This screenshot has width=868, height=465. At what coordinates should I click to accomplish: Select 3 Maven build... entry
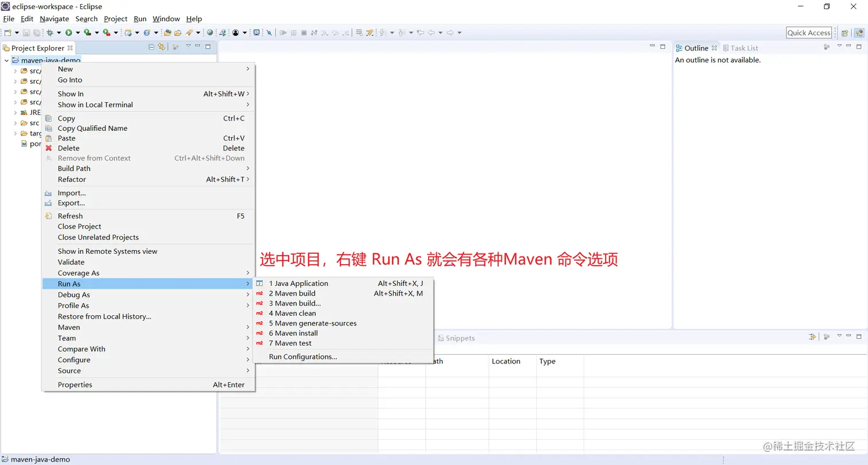(343, 303)
